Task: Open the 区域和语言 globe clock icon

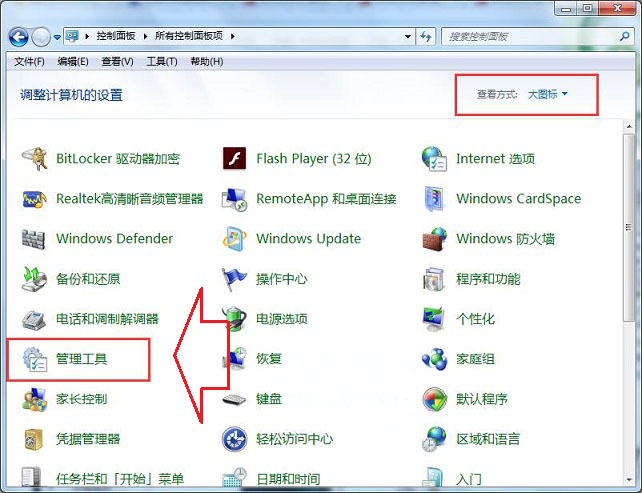Action: [x=434, y=439]
